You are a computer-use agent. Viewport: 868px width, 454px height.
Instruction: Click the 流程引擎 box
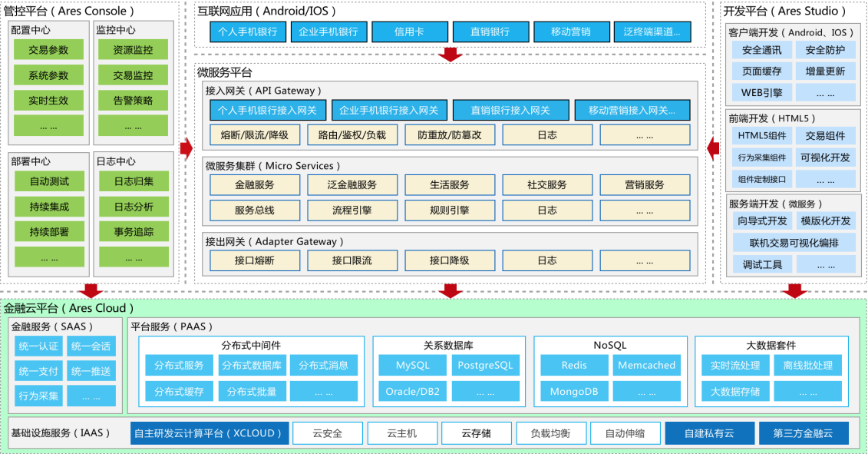point(352,210)
